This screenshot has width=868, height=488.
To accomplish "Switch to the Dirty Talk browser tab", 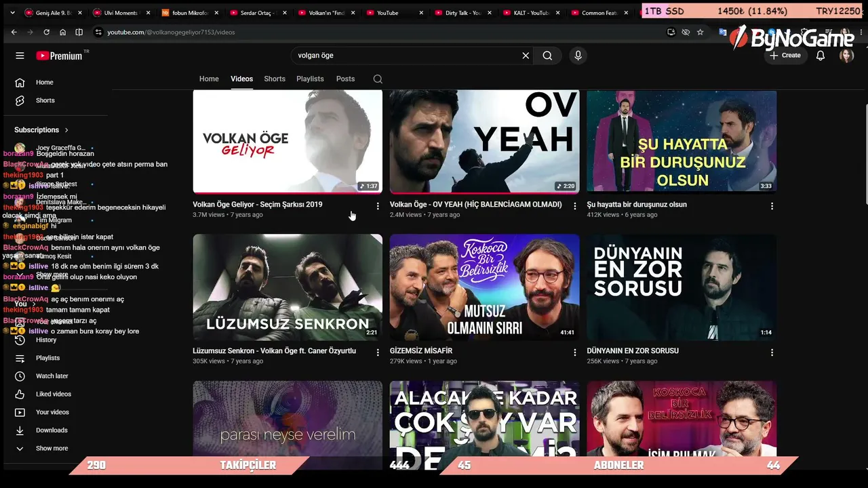I will coord(462,13).
